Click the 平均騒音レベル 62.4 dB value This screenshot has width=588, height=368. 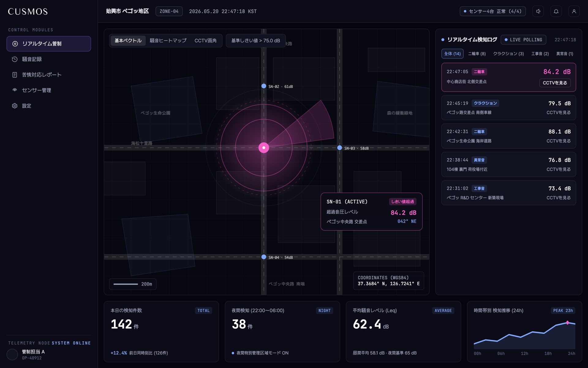pyautogui.click(x=371, y=324)
